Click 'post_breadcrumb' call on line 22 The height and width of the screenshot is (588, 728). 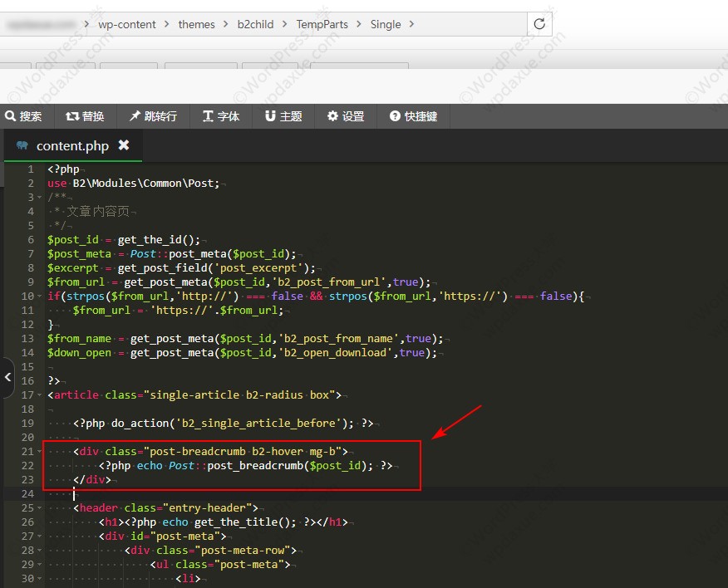point(255,465)
